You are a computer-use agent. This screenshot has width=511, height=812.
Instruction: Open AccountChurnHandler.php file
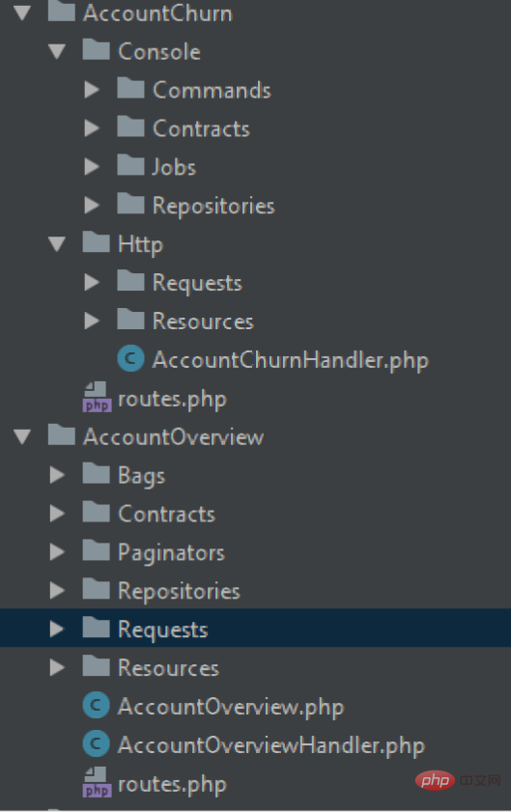290,360
